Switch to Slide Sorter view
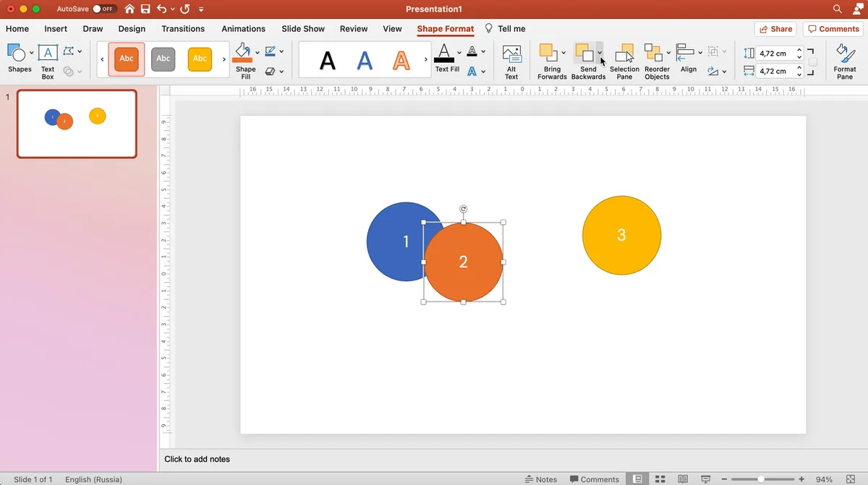The image size is (868, 485). tap(660, 479)
